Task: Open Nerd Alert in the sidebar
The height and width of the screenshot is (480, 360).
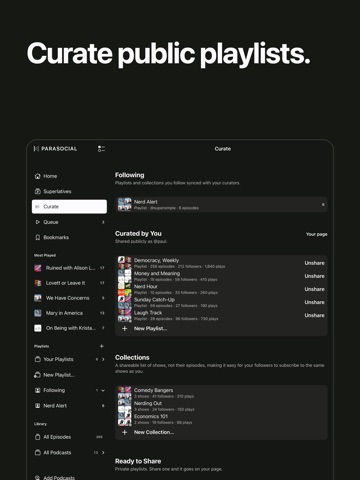Action: (69, 406)
